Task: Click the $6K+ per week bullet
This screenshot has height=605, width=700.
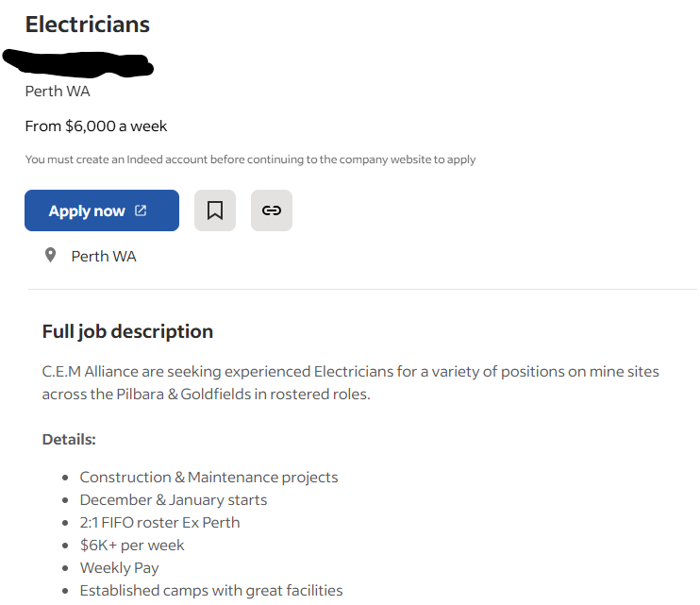Action: (132, 545)
